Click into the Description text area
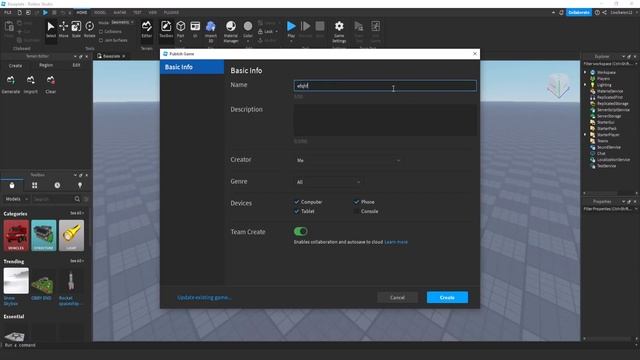640x360 pixels. pos(385,120)
